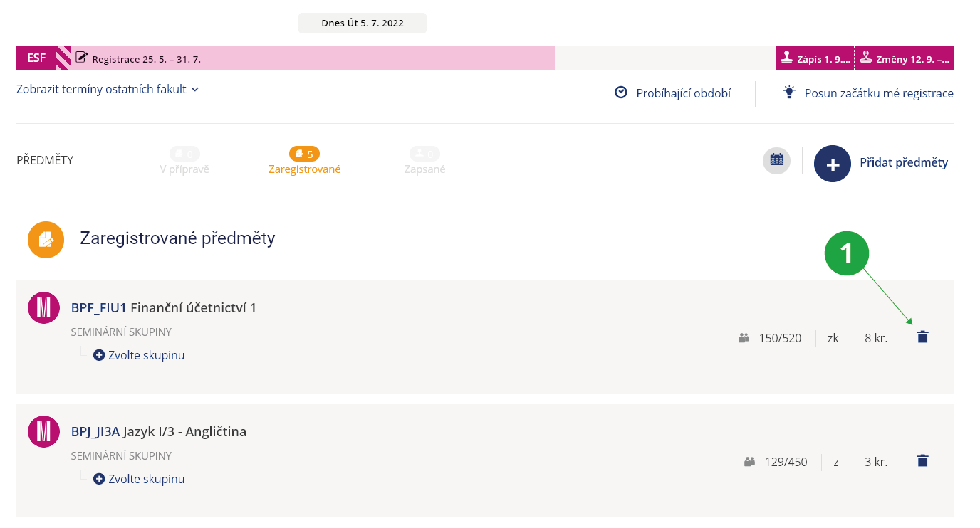Choose a seminar group for Jazyk I/3 Angličtina
Viewport: 980px width, 528px height.
click(140, 479)
